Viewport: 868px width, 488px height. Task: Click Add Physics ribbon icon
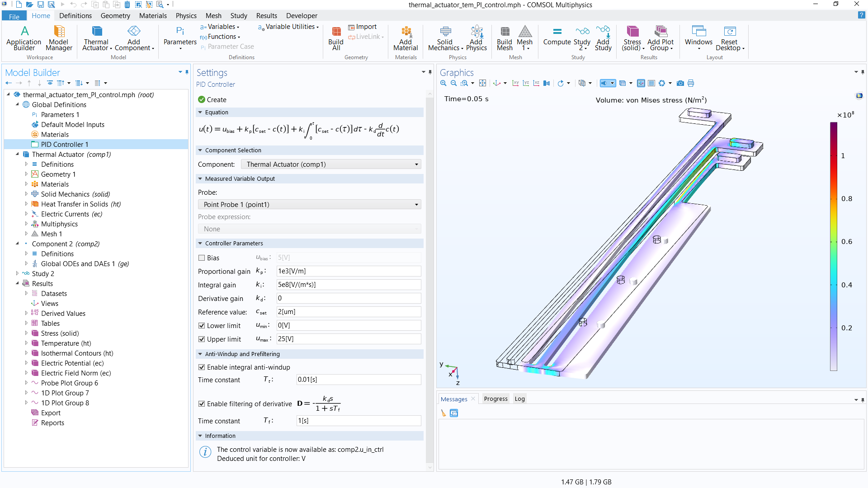click(476, 38)
